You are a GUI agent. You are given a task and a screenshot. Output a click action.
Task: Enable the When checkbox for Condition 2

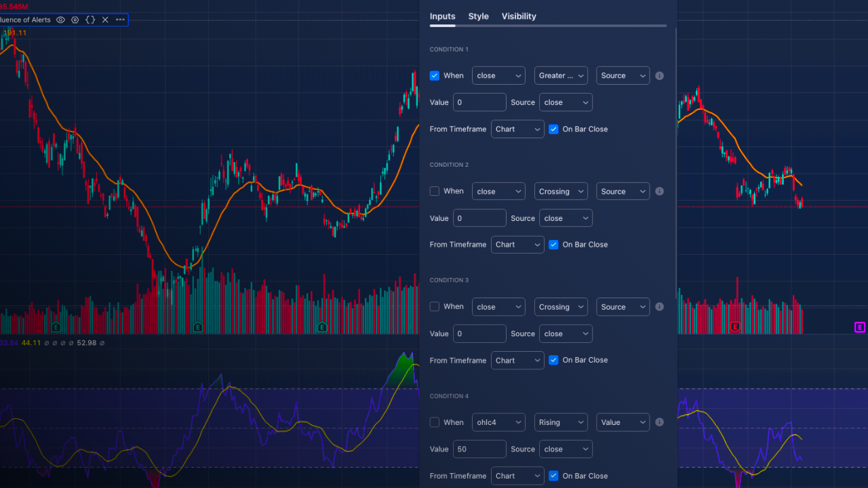coord(434,191)
